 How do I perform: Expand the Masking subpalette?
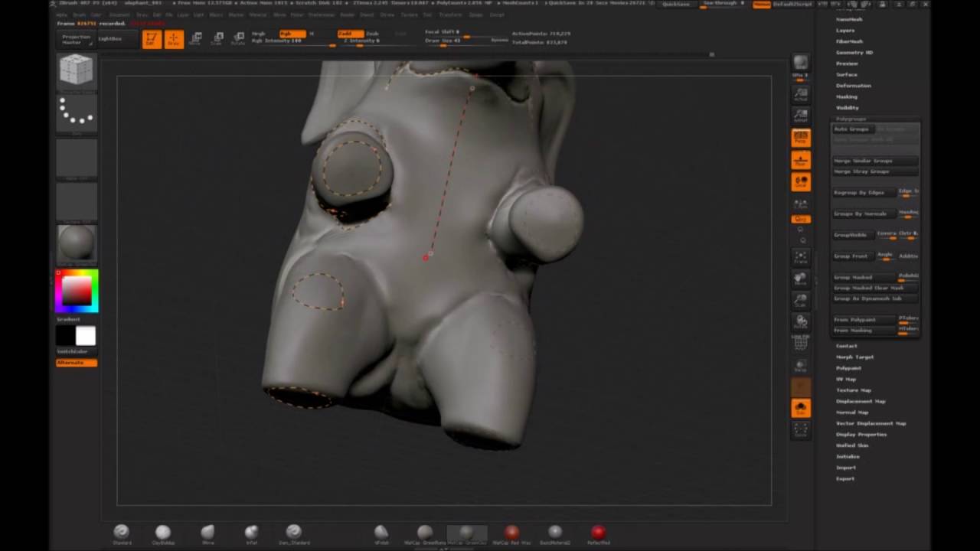(x=847, y=97)
